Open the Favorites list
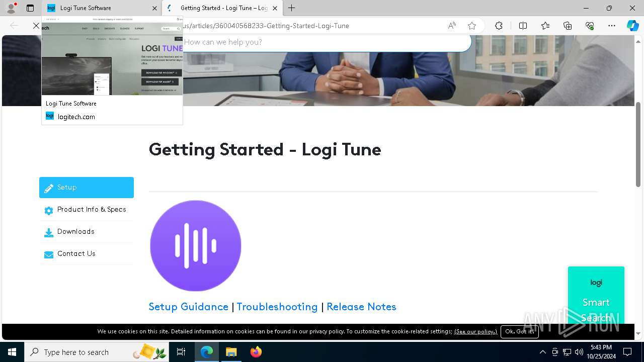 (x=545, y=26)
